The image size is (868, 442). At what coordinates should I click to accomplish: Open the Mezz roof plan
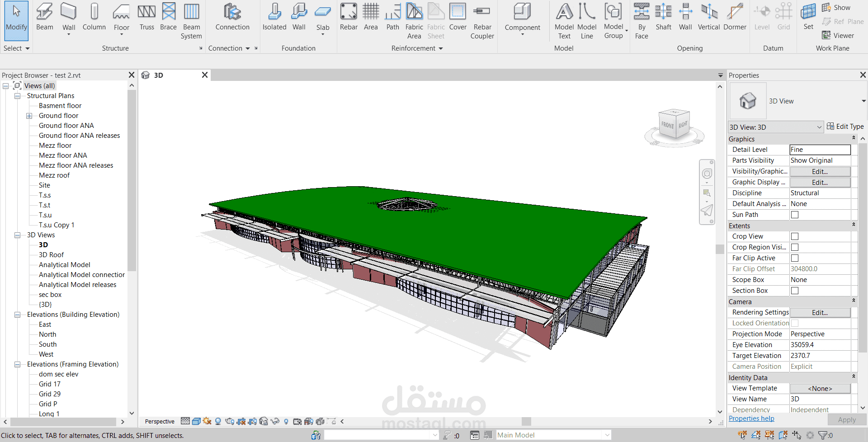pyautogui.click(x=54, y=175)
